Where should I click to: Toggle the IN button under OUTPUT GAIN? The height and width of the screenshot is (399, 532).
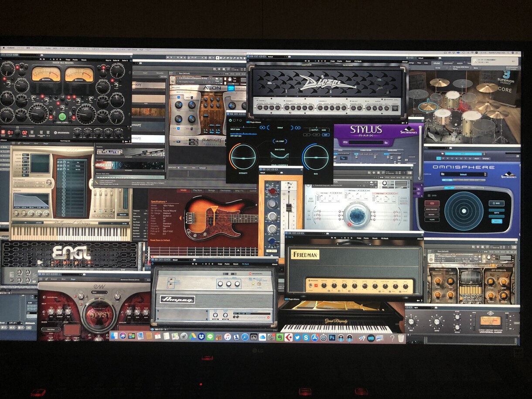[x=307, y=135]
